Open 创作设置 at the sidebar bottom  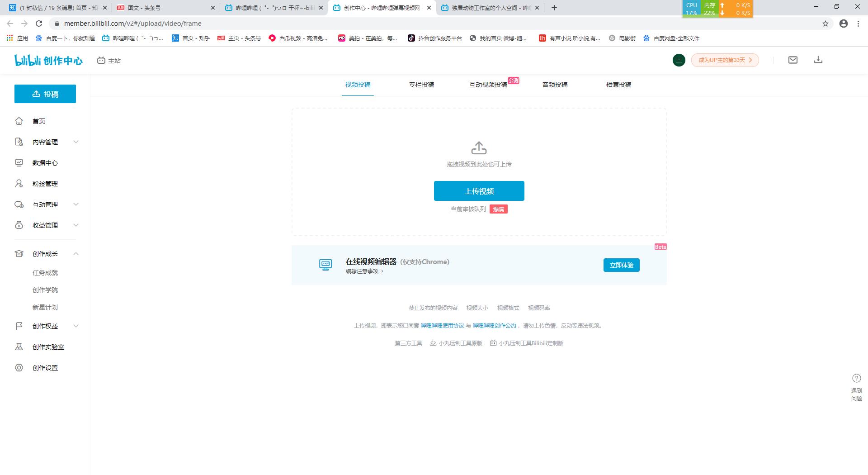pyautogui.click(x=45, y=368)
